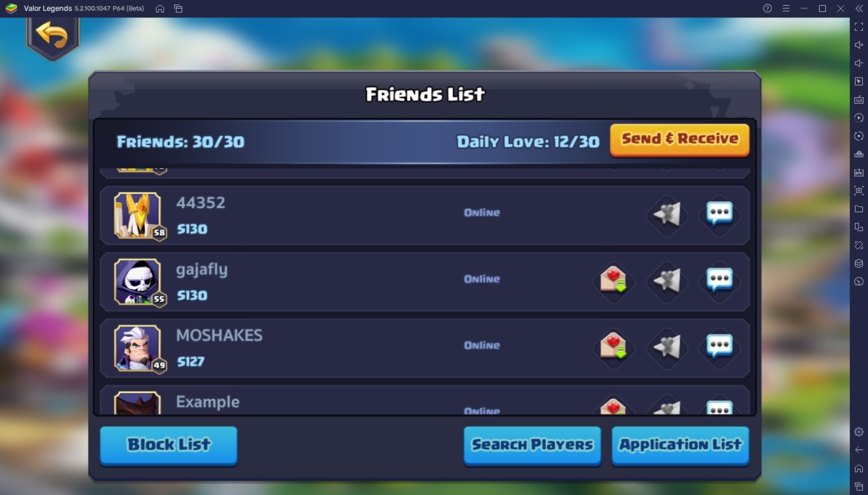Open chat bubble for MOSHAKES
Image resolution: width=868 pixels, height=495 pixels.
click(x=720, y=346)
